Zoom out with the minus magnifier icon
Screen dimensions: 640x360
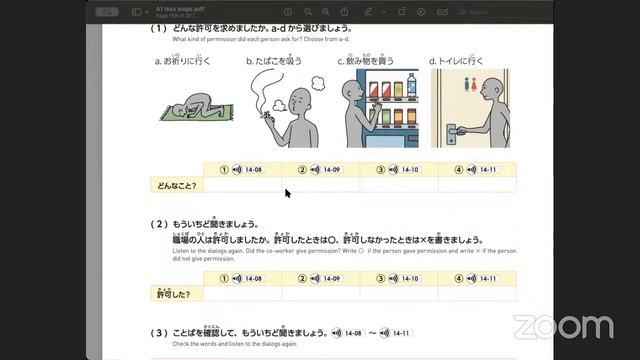(x=308, y=12)
